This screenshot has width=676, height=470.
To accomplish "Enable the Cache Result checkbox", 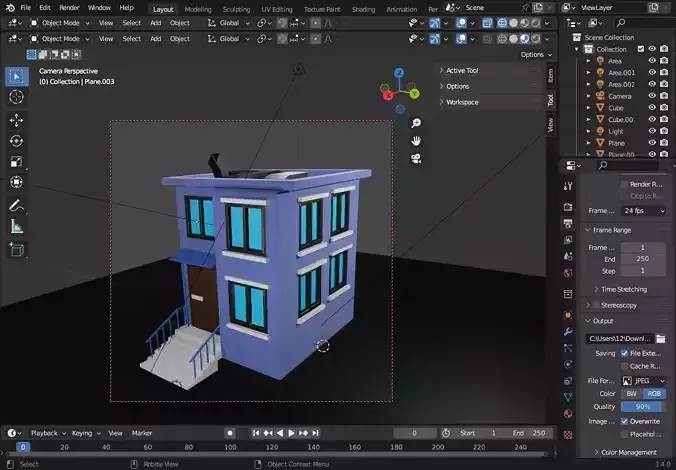I will pos(624,366).
